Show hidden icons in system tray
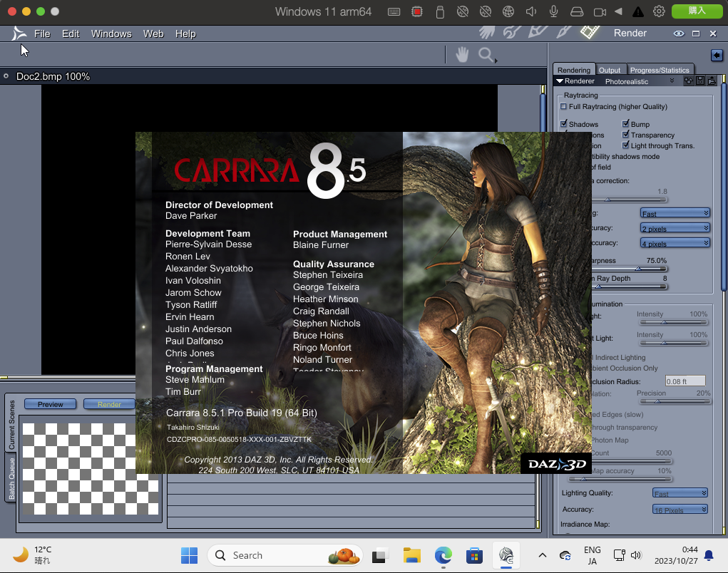This screenshot has height=573, width=728. click(x=543, y=555)
